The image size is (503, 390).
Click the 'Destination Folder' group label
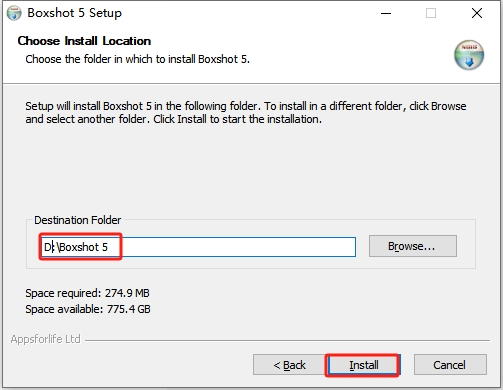tap(77, 220)
